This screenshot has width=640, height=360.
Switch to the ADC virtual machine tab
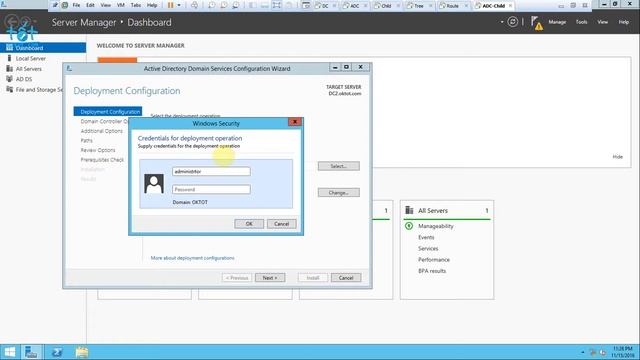pos(354,6)
